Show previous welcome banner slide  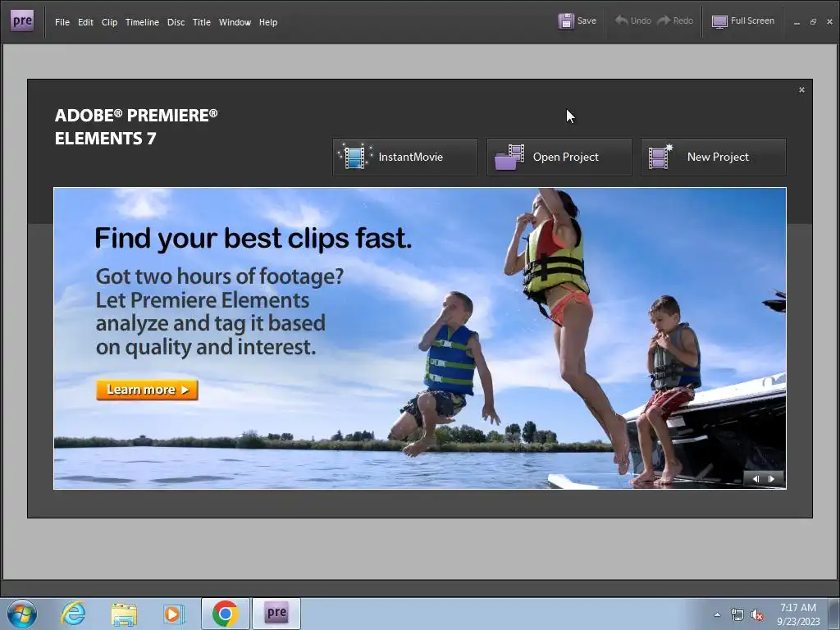tap(756, 479)
